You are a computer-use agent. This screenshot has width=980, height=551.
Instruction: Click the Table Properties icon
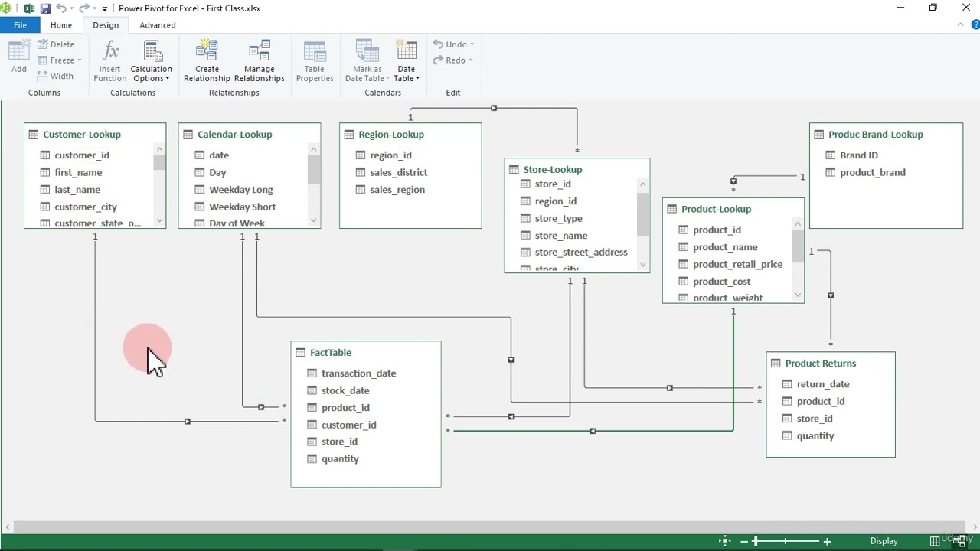click(315, 51)
